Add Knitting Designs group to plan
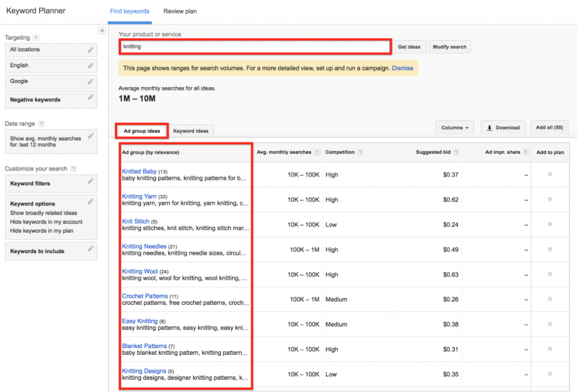577x392 pixels. click(x=550, y=373)
